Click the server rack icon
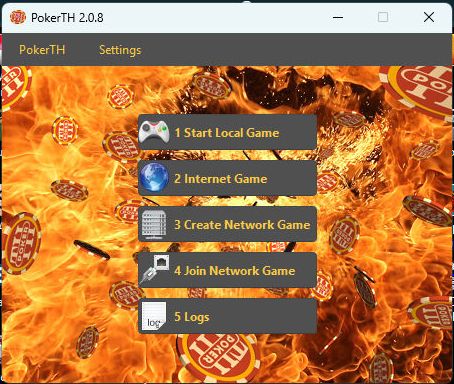 point(154,225)
